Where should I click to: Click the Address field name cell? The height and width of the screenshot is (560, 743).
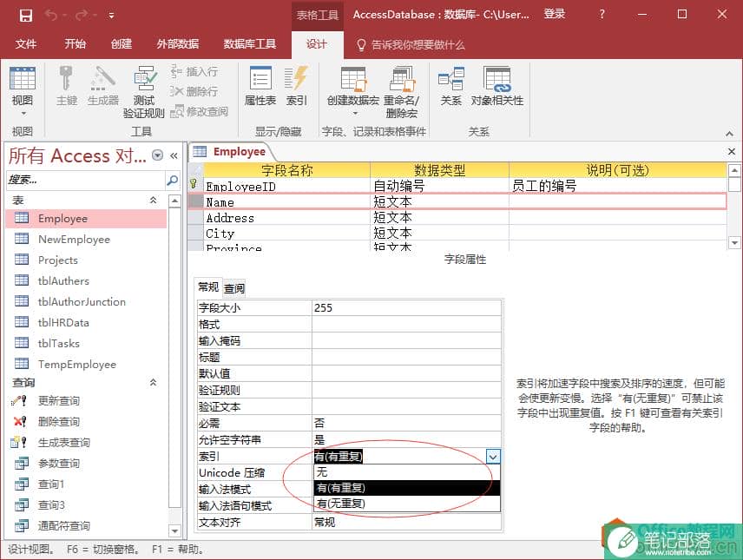286,218
